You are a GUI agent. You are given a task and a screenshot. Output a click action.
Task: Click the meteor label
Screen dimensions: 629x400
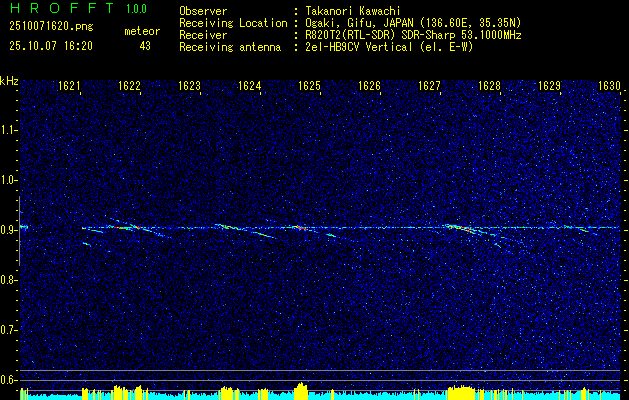pos(142,31)
